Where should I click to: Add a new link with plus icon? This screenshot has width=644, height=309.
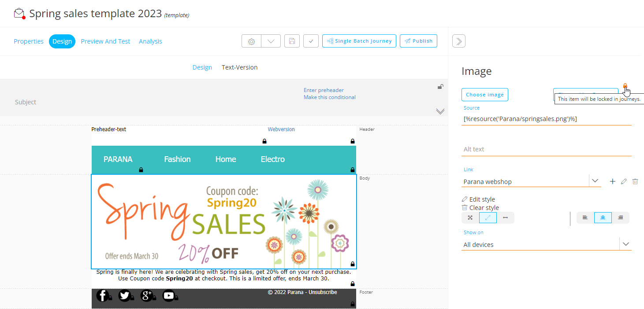tap(612, 181)
